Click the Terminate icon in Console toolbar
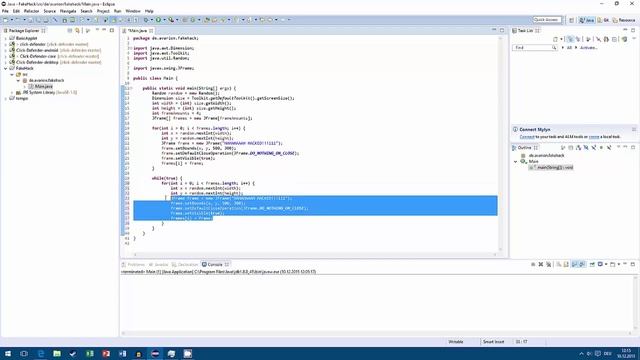Viewport: 640px width, 360px height. [x=533, y=264]
